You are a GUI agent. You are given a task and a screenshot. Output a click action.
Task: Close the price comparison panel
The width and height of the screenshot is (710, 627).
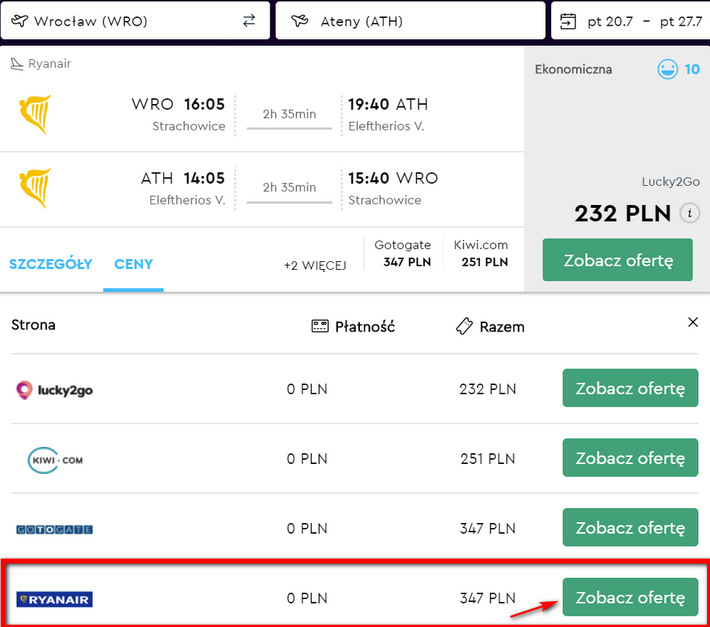click(x=693, y=322)
